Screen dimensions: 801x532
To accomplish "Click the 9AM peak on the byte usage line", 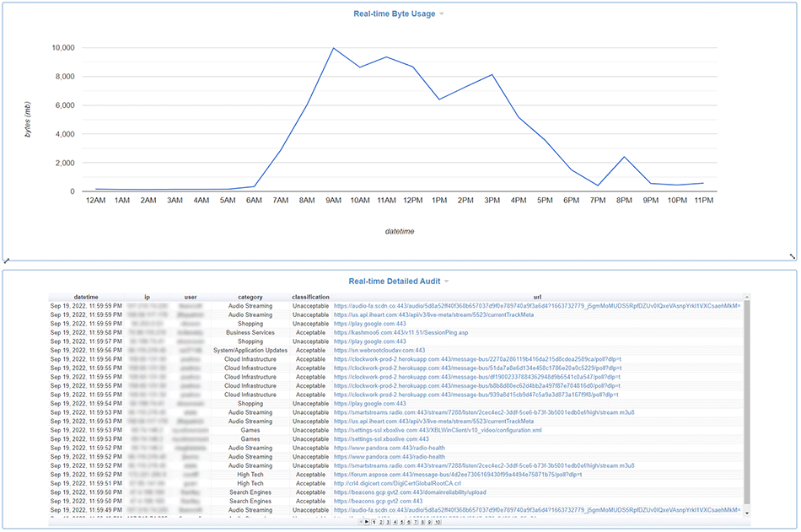I will click(335, 49).
